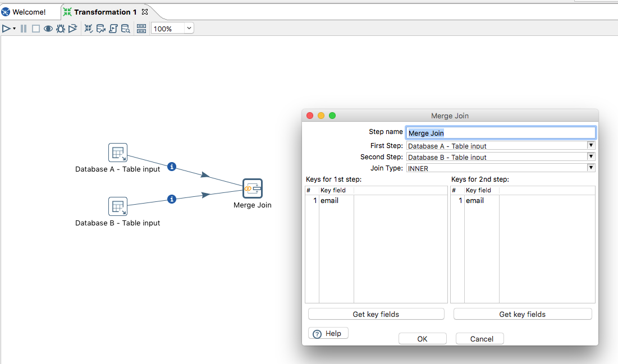Get key fields for the 1st step
Screen dimensions: 618x364
(x=376, y=314)
